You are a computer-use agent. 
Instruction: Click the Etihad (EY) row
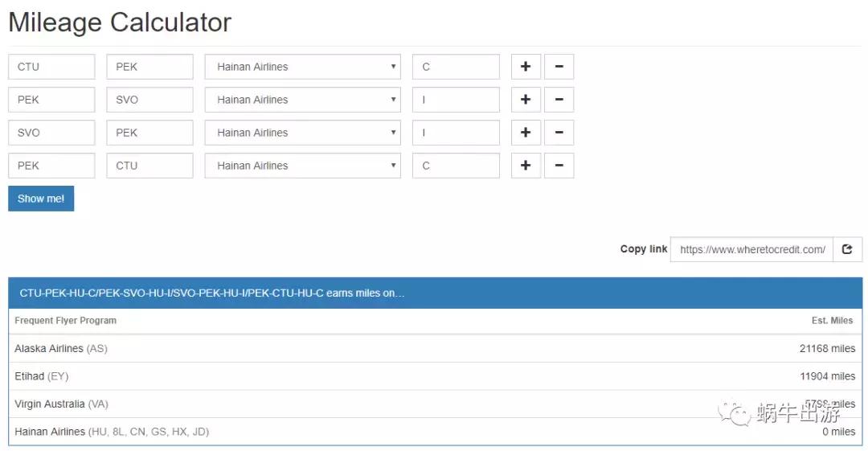435,376
